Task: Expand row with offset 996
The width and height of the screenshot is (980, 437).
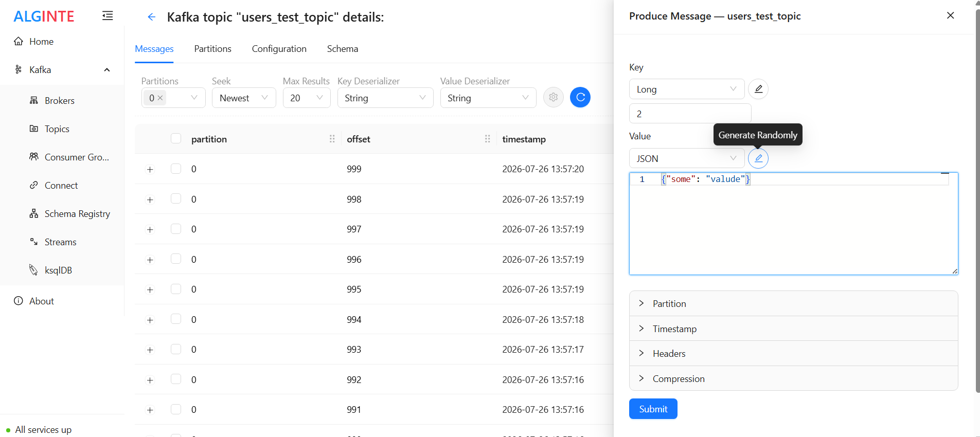Action: [x=150, y=260]
